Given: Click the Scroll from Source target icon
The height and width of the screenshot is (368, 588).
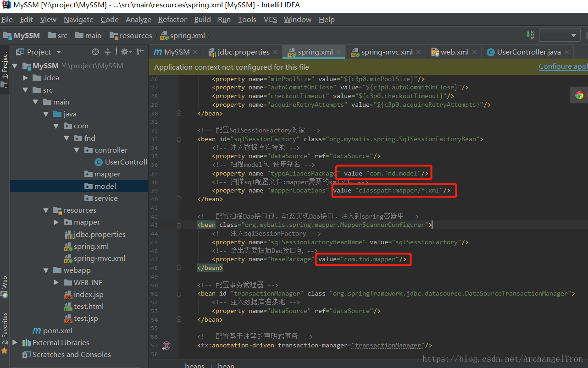Looking at the screenshot, I should pos(95,52).
